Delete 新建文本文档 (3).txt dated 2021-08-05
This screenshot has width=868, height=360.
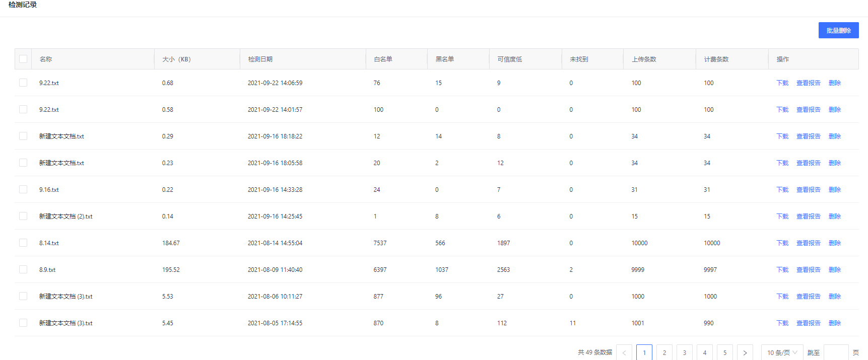coord(835,323)
